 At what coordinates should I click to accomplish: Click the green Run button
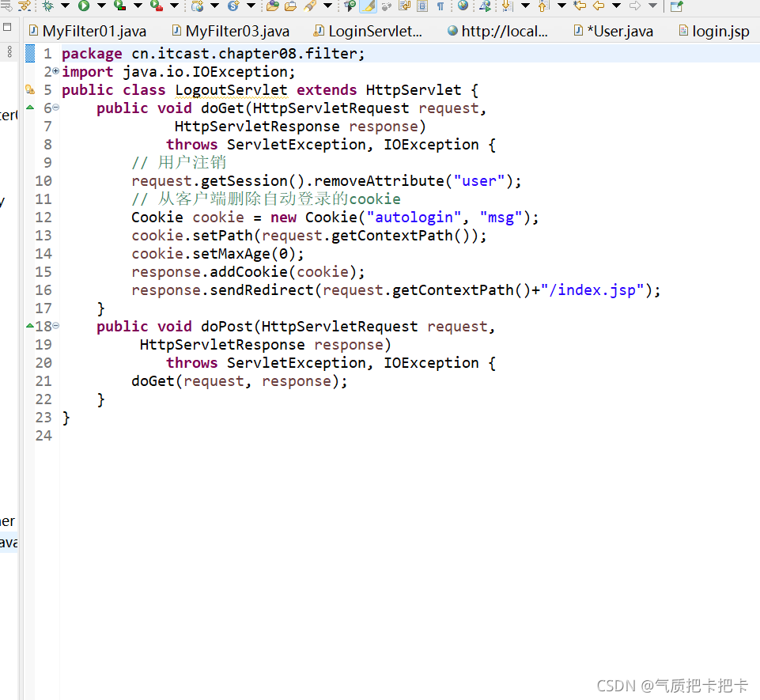point(84,6)
